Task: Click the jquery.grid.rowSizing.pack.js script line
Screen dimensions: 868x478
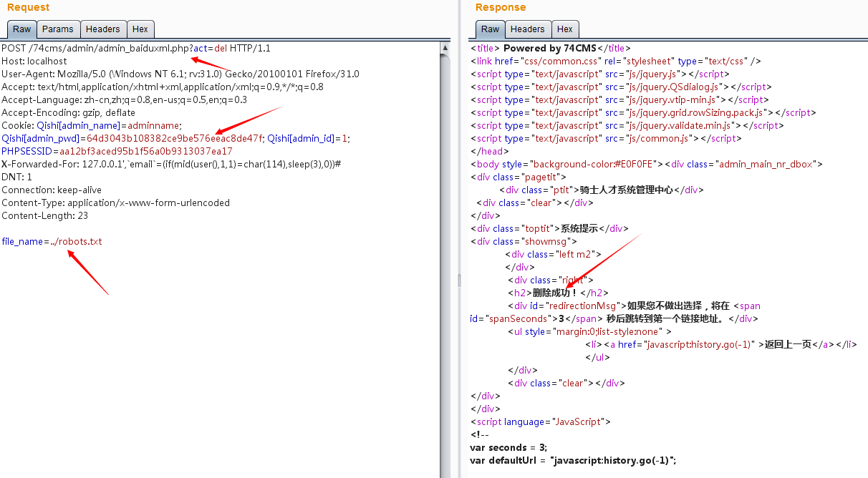Action: tap(644, 112)
